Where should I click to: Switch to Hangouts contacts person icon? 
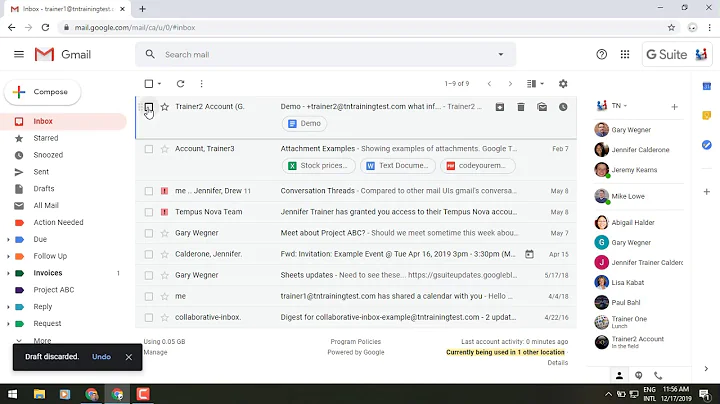coord(619,376)
